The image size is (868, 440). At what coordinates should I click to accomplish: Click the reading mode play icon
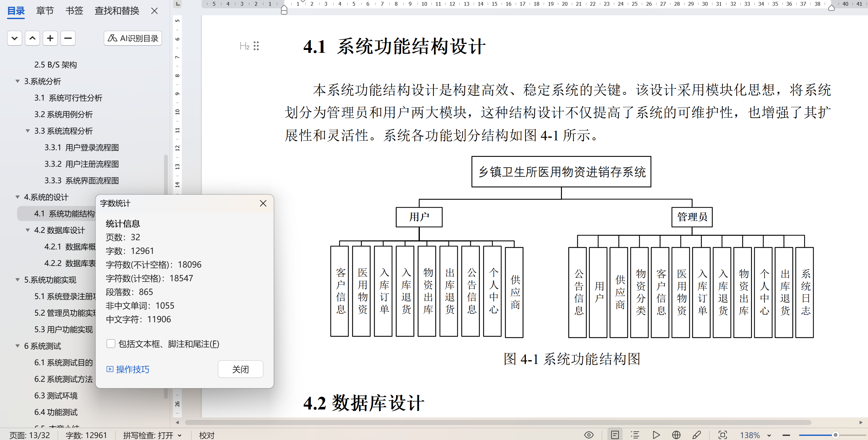pos(656,435)
